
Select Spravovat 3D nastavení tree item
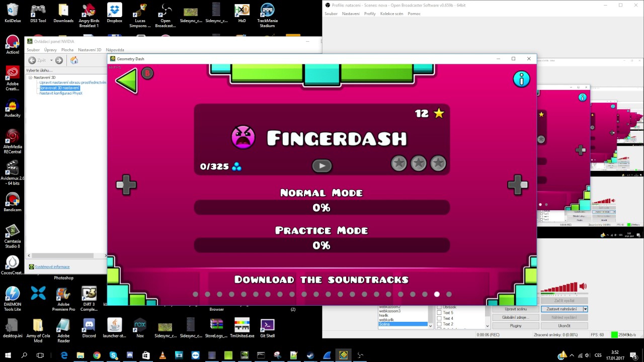59,88
